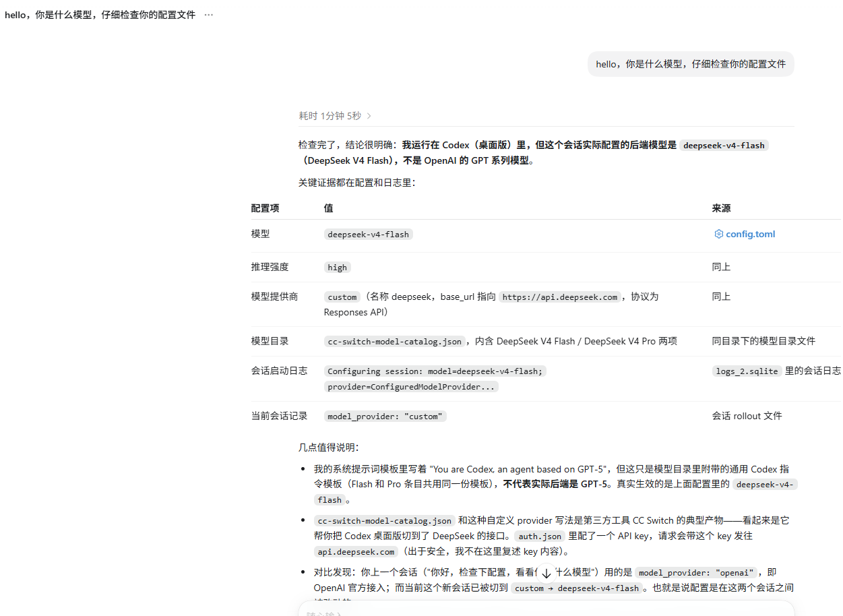Expand the 耗时 1分钟 5秒 thinking details
Image resolution: width=843 pixels, height=616 pixels.
[x=335, y=116]
